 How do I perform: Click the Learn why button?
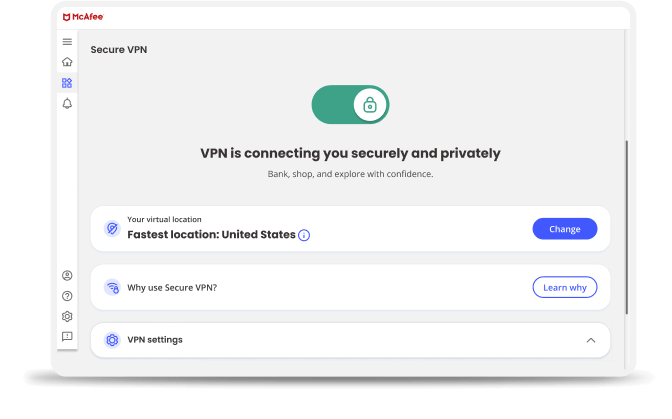(x=564, y=288)
